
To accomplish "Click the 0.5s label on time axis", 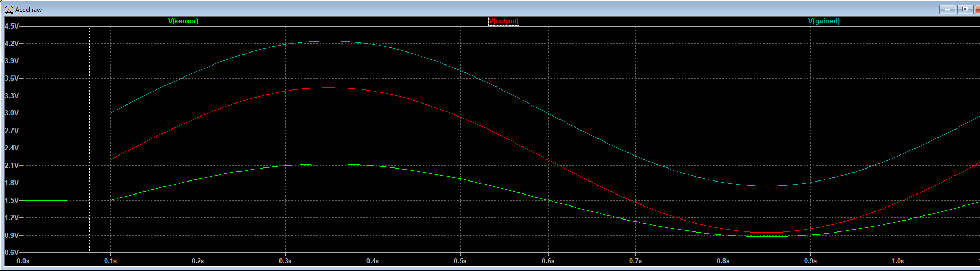I will (460, 261).
